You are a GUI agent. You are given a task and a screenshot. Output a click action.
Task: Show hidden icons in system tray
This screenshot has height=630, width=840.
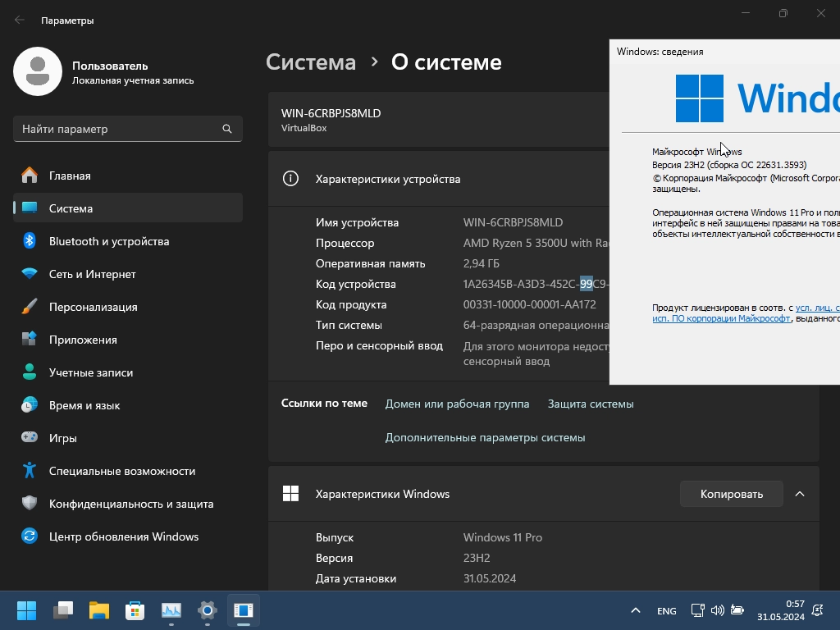click(636, 611)
